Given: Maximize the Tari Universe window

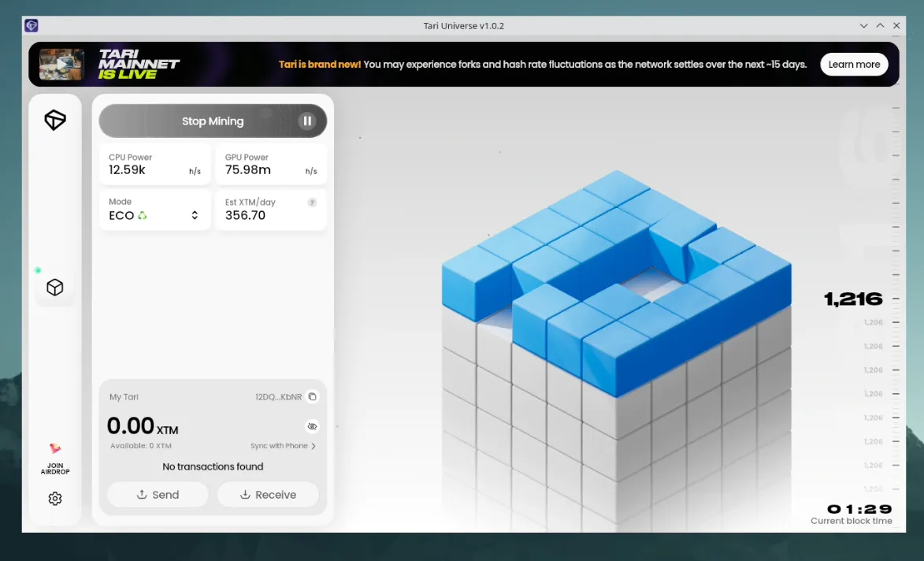Looking at the screenshot, I should click(880, 25).
